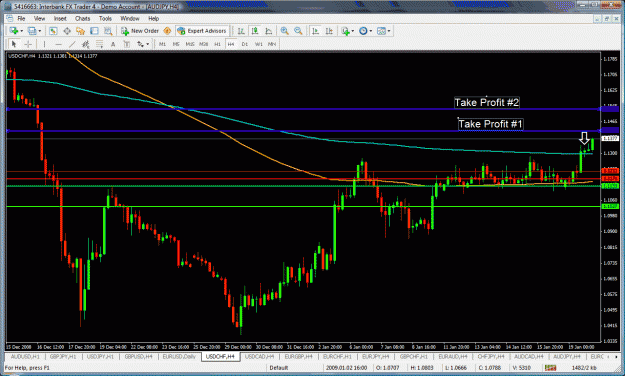
Task: Click the Zoom Out magnifier
Action: pyautogui.click(x=298, y=31)
